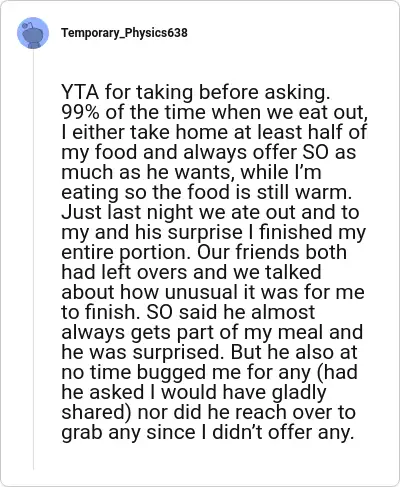The image size is (400, 487).
Task: Click the phrase "food is still warm"
Action: [267, 192]
